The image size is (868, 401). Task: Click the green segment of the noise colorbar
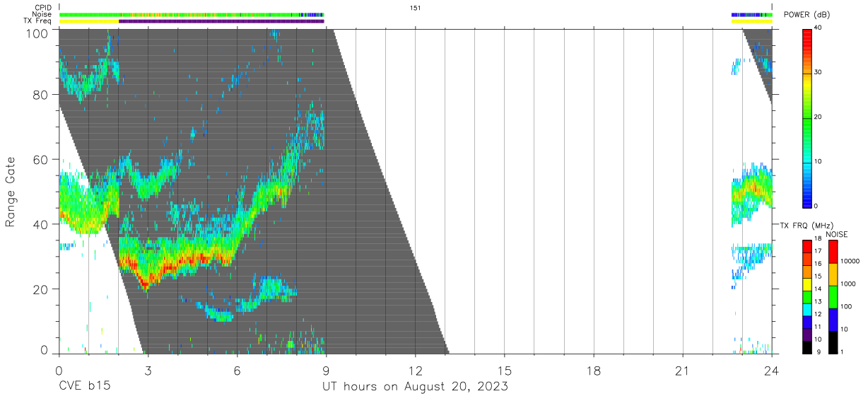pos(833,297)
